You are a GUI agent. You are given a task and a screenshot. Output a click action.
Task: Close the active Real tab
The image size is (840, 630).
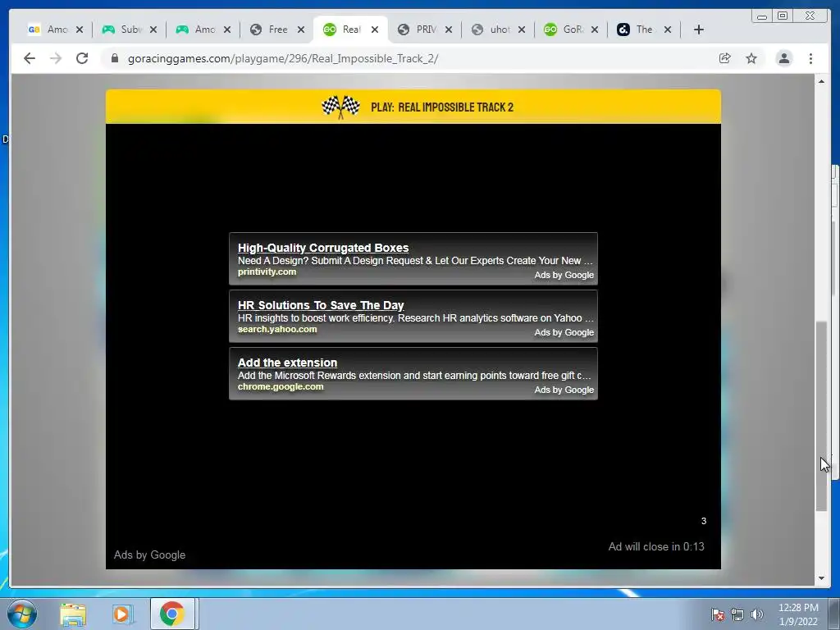point(375,30)
